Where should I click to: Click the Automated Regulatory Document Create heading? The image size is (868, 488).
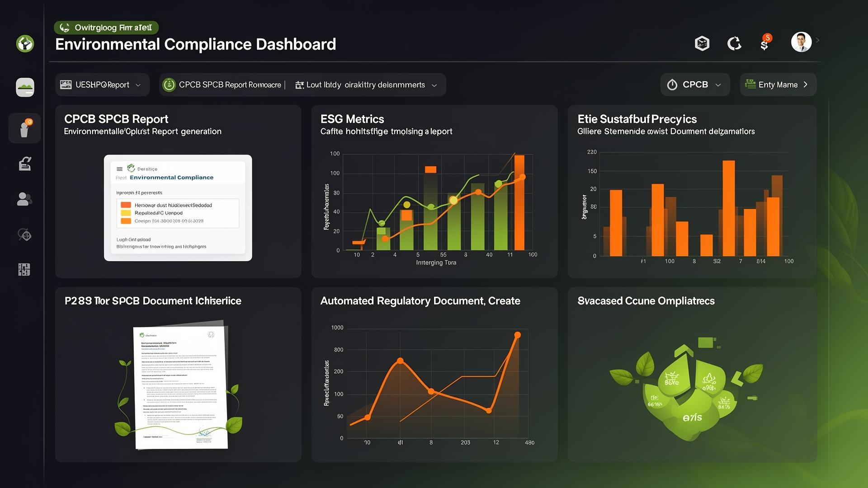click(x=420, y=300)
